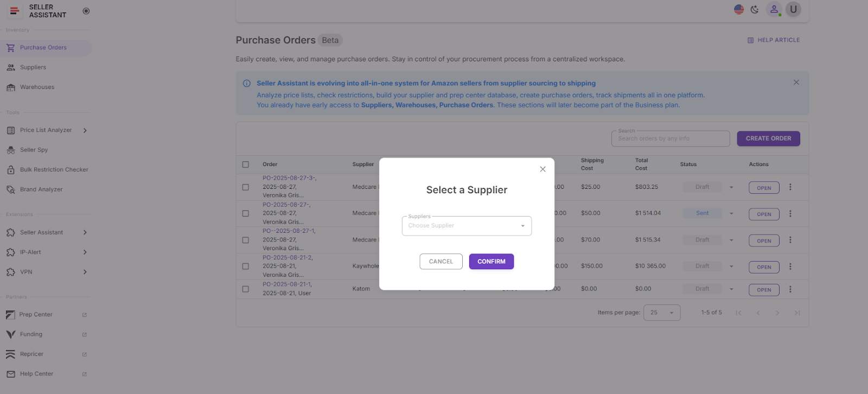Screen dimensions: 868x394
Task: Open the Warehouses section
Action: pos(37,87)
